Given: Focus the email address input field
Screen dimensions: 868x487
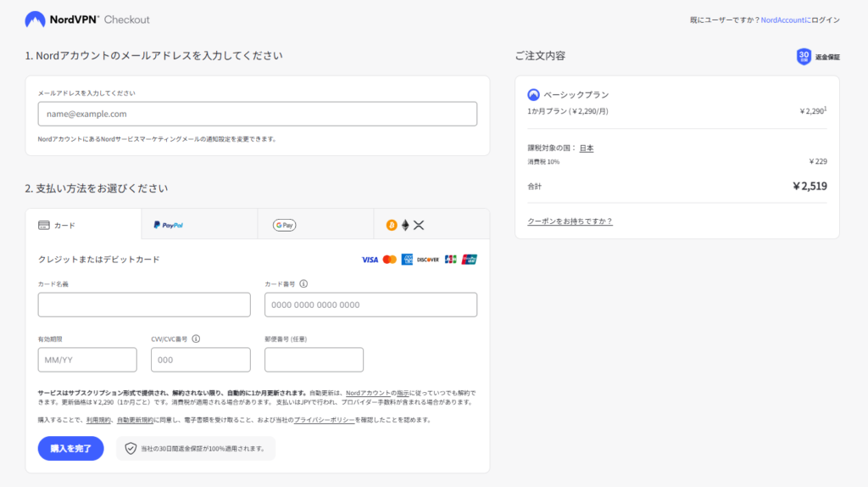Looking at the screenshot, I should [x=258, y=114].
